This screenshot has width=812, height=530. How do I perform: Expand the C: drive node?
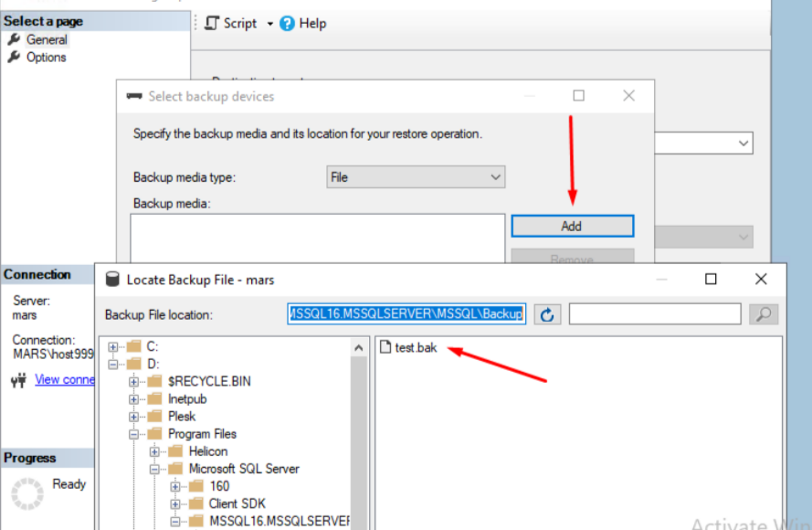[x=113, y=346]
